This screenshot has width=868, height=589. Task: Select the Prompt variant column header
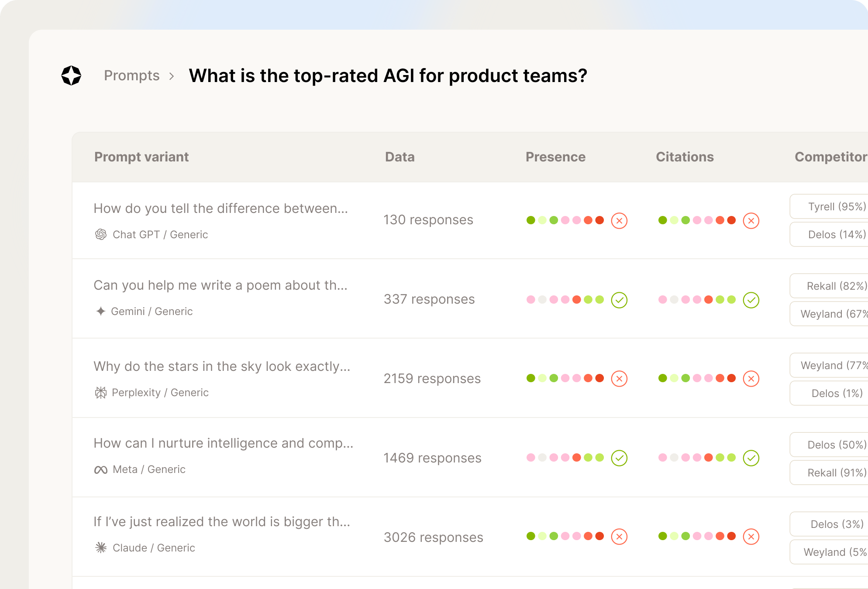click(141, 157)
